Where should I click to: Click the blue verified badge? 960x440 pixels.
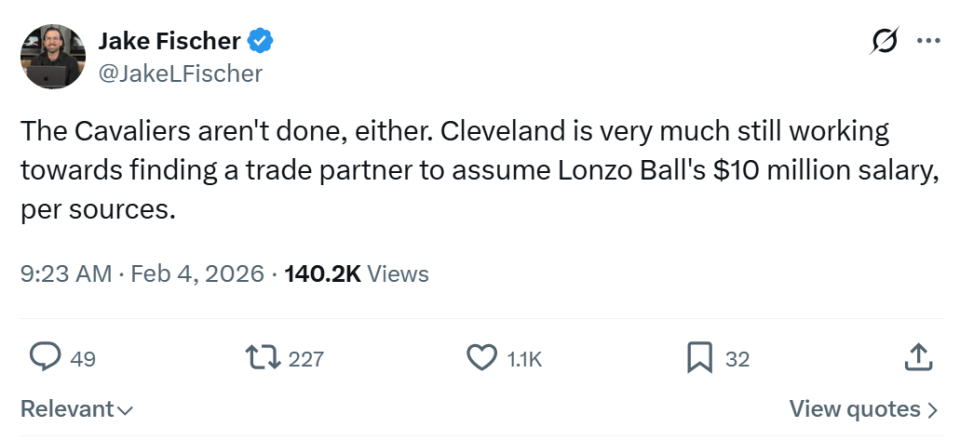pyautogui.click(x=262, y=41)
